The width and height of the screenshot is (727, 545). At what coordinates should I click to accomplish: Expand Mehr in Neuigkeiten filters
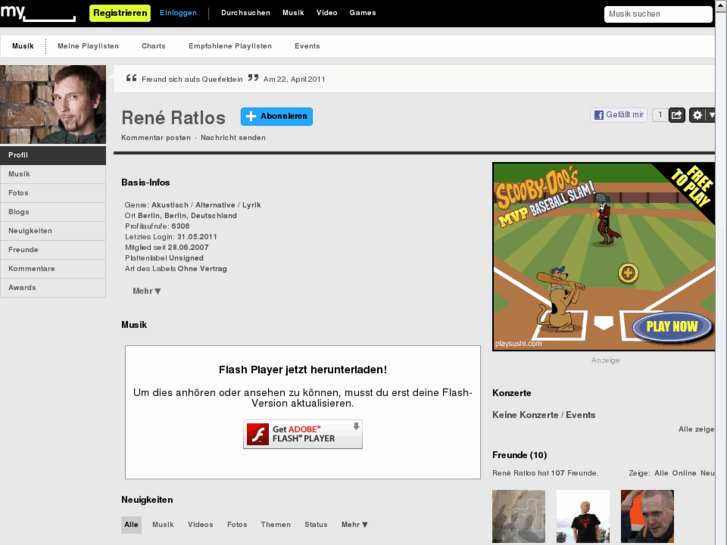pos(355,525)
